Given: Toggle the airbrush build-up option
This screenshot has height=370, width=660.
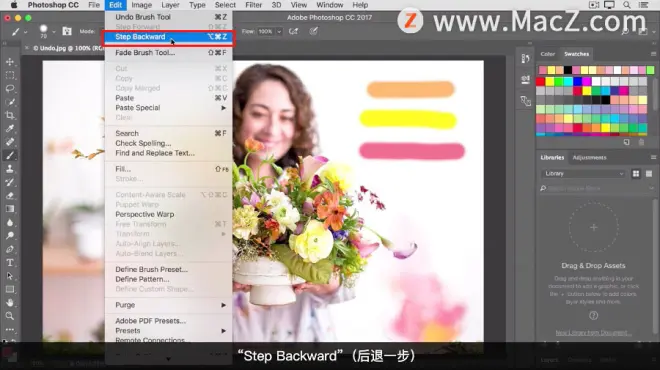Looking at the screenshot, I should coord(293,31).
